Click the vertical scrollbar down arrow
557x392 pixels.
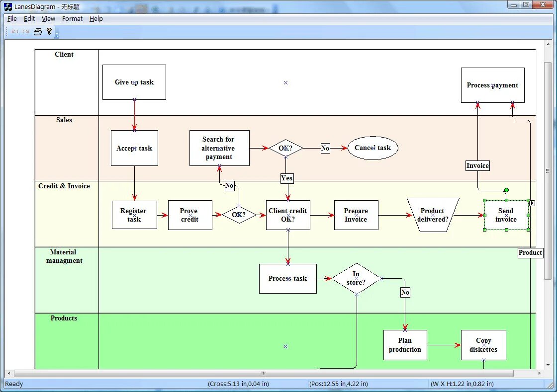pyautogui.click(x=548, y=365)
